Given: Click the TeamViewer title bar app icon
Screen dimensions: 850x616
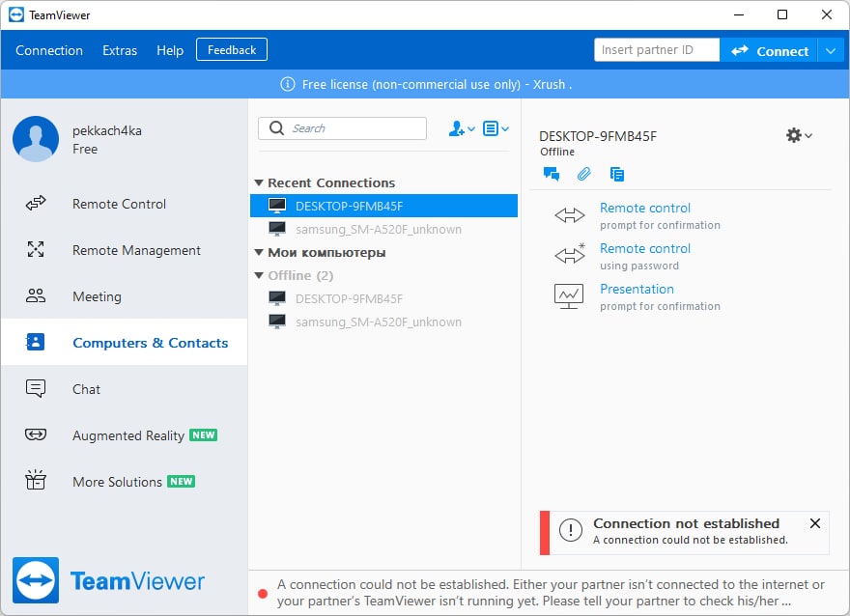Looking at the screenshot, I should point(16,14).
